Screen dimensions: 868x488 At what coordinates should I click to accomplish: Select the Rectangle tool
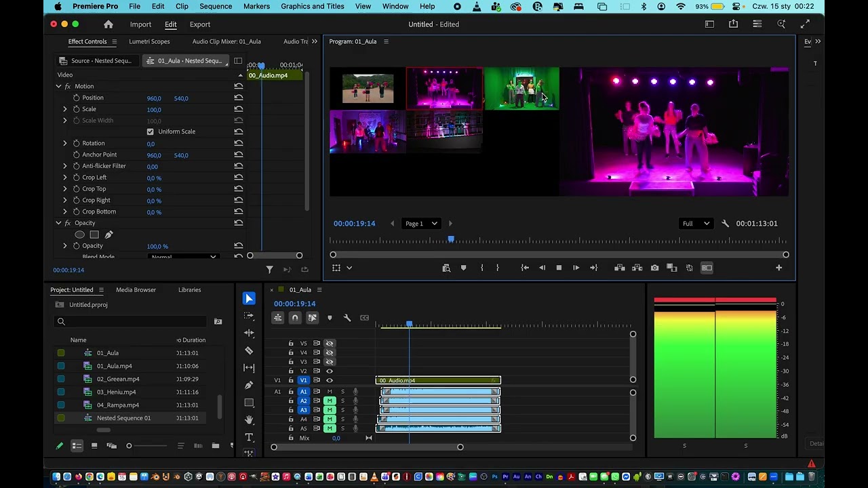click(249, 403)
